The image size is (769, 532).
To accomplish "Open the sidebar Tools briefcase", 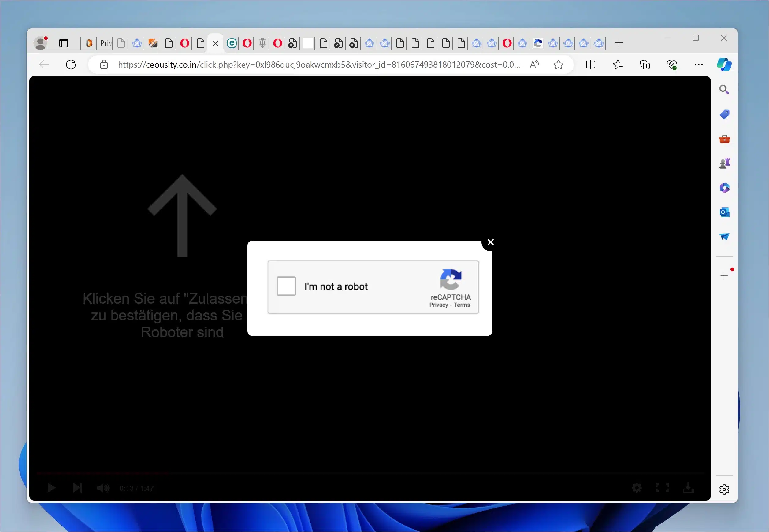I will [724, 139].
